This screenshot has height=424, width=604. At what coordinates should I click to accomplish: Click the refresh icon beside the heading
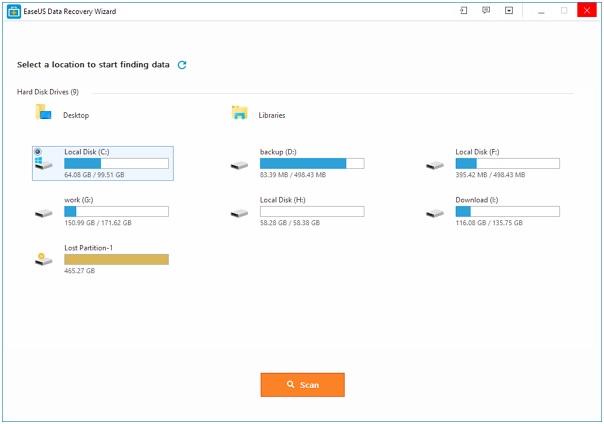click(182, 65)
